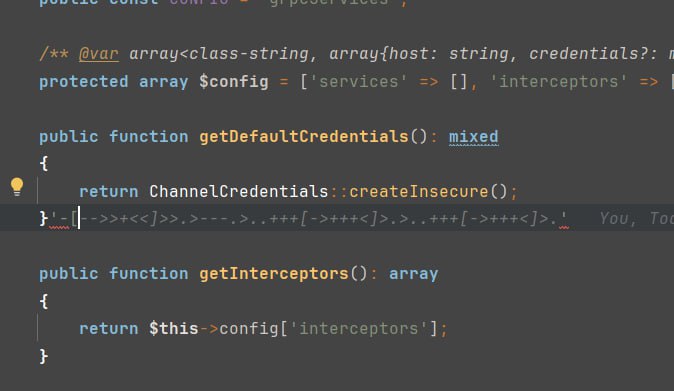This screenshot has height=391, width=674.
Task: Click the return keyword before ChannelCredentials
Action: pos(109,191)
